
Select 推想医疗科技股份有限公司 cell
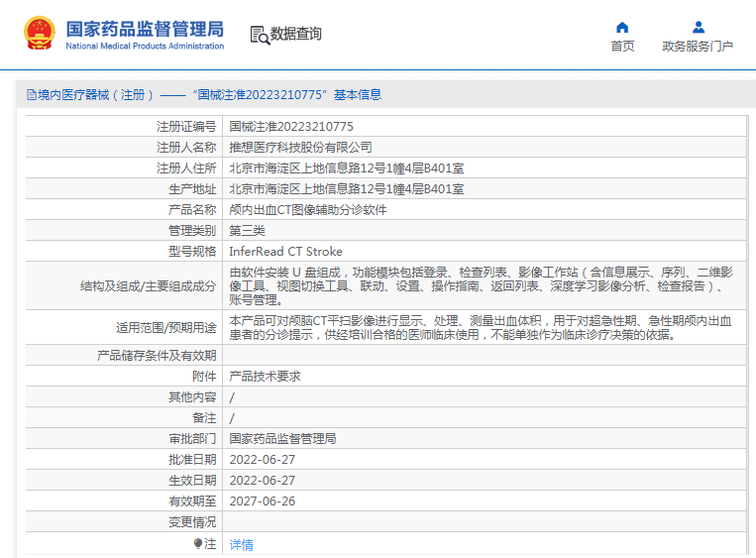click(x=300, y=147)
